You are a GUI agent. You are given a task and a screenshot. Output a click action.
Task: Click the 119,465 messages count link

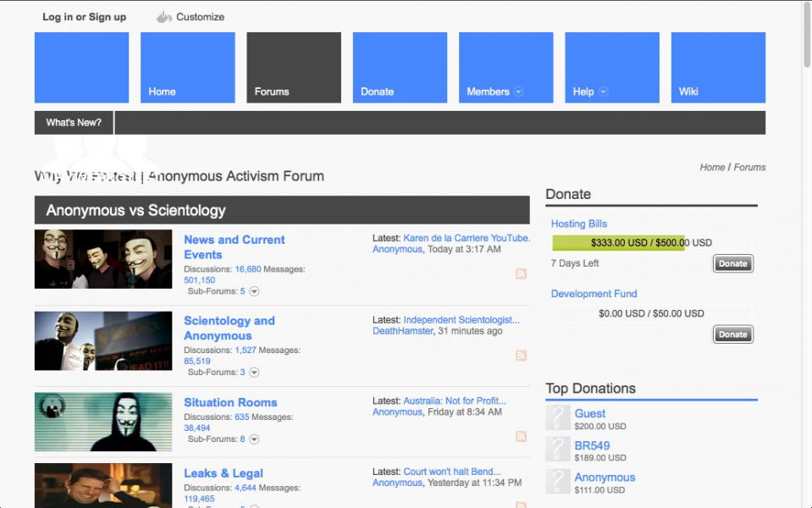click(x=199, y=500)
